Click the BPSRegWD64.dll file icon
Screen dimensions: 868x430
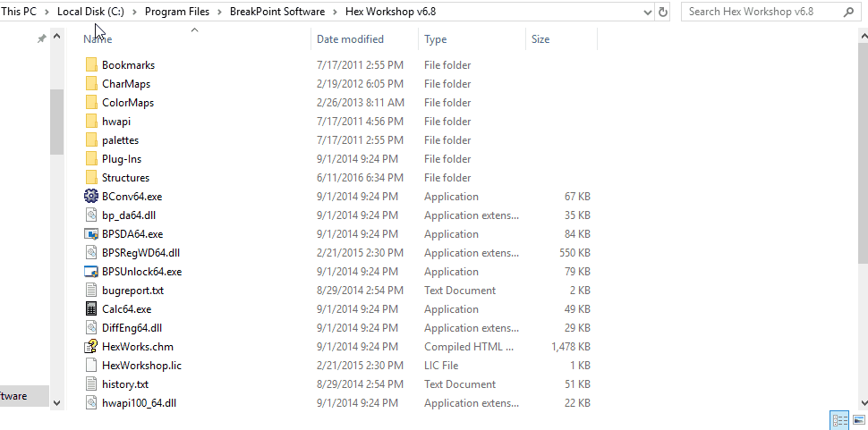point(91,253)
